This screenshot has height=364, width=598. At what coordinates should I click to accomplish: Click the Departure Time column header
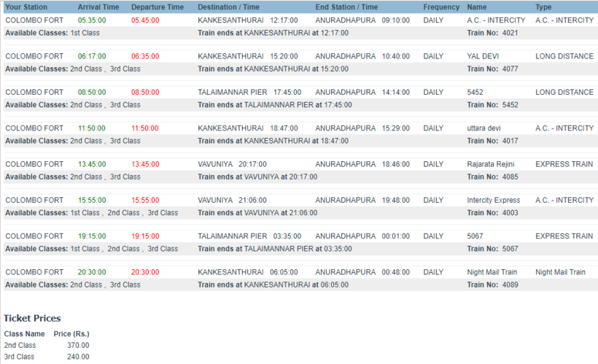[x=158, y=7]
